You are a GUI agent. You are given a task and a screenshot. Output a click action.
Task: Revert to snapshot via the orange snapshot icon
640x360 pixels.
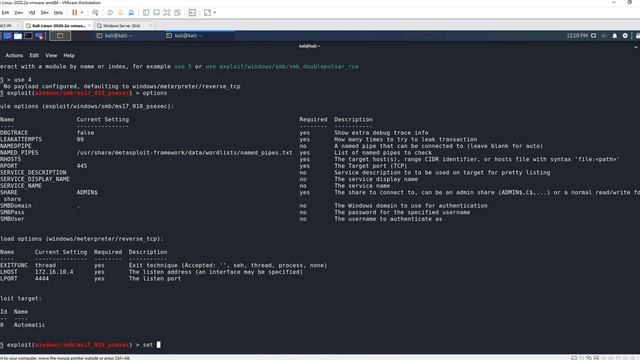tap(120, 13)
